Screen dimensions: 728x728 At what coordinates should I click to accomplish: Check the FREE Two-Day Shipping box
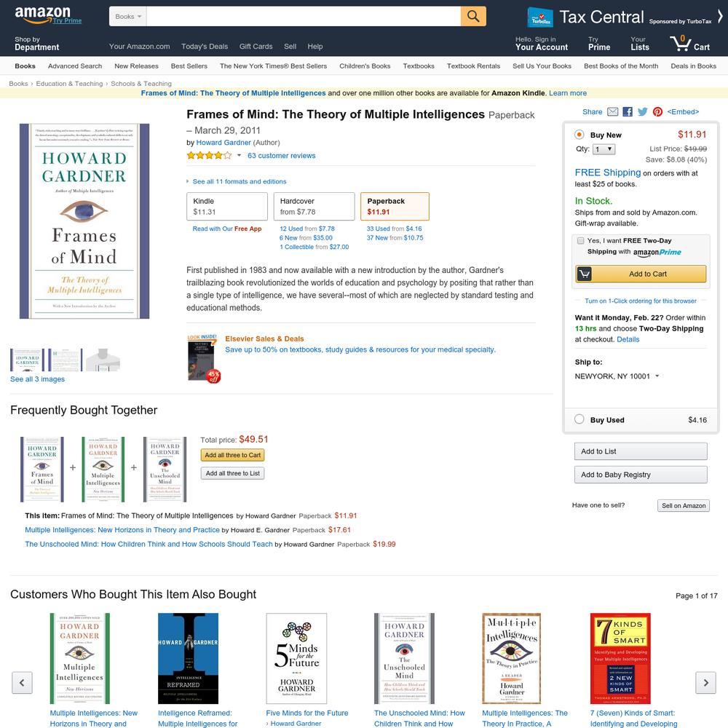[x=580, y=240]
